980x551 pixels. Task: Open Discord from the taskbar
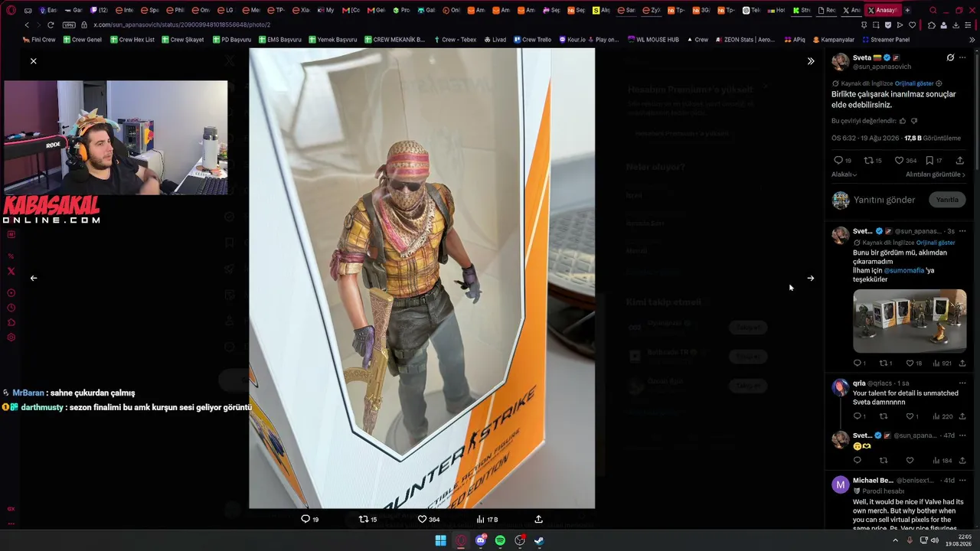[480, 540]
